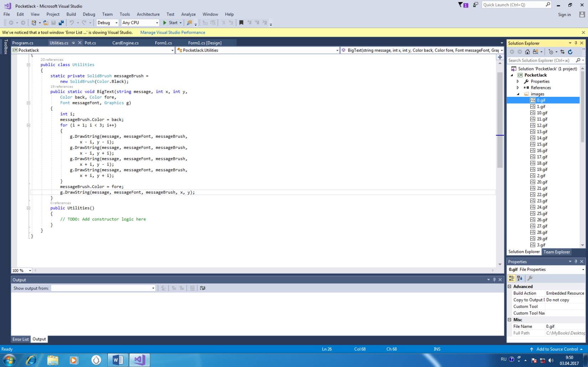Click the Start debugging play icon

coord(165,23)
